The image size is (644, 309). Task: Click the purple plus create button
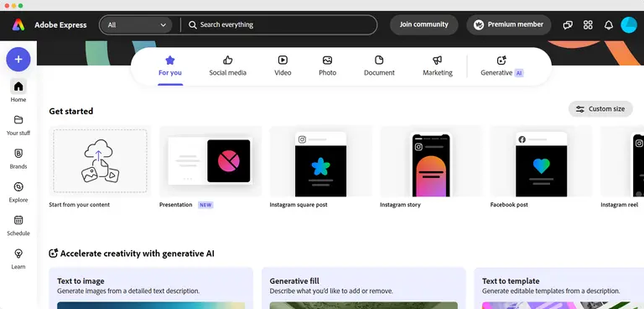[x=18, y=60]
